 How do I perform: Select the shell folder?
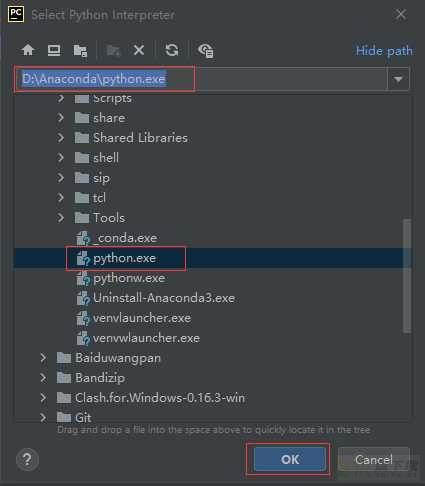97,158
